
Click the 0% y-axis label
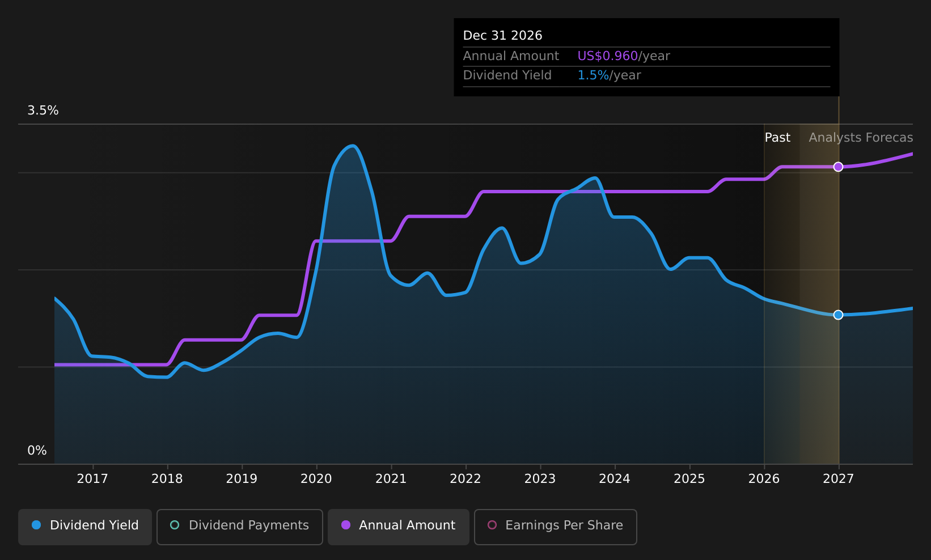pos(37,451)
